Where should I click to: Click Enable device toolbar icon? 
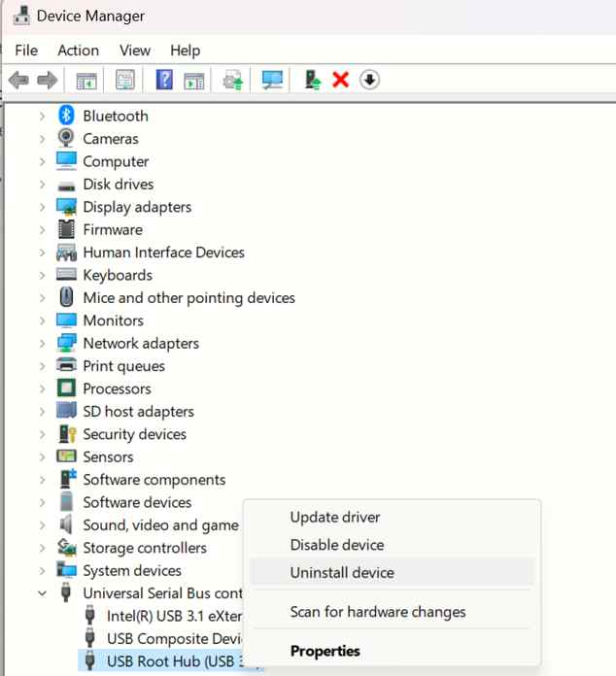pyautogui.click(x=313, y=80)
